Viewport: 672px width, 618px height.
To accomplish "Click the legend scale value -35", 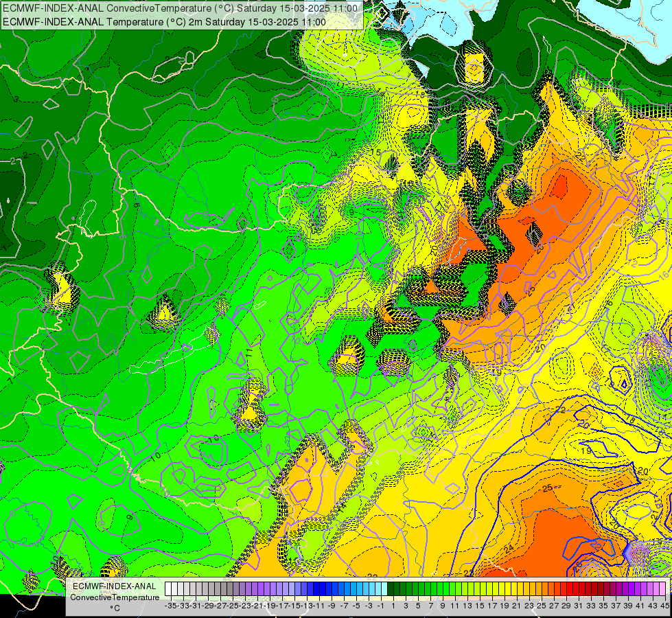I will [x=170, y=606].
